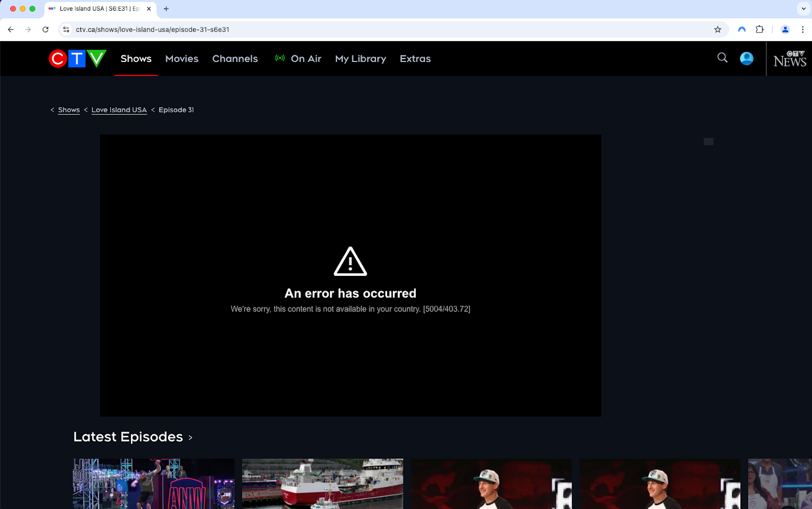
Task: Open a new browser tab
Action: pyautogui.click(x=166, y=9)
